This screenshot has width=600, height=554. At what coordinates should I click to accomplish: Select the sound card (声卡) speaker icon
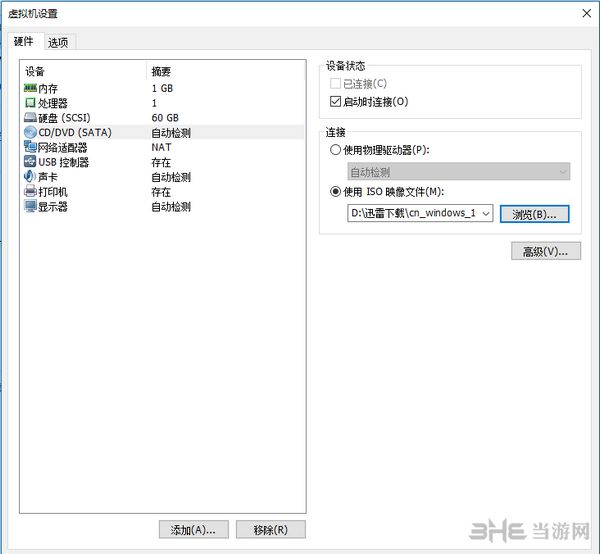point(30,177)
